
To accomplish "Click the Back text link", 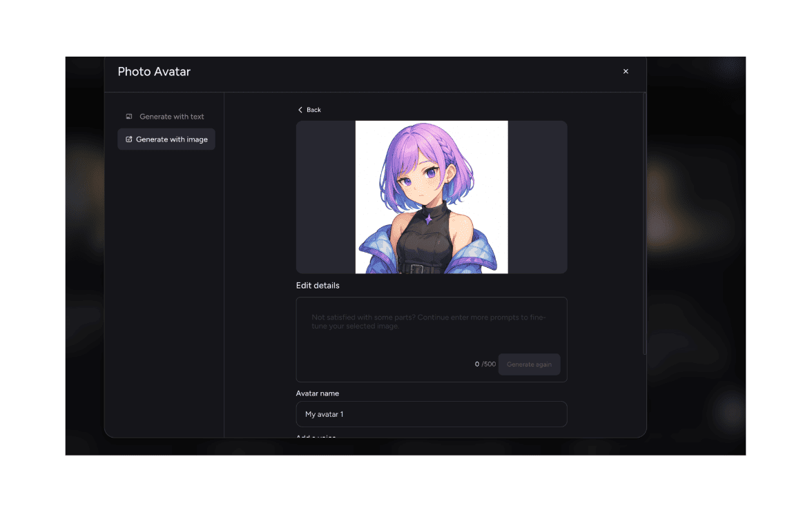I will [314, 110].
